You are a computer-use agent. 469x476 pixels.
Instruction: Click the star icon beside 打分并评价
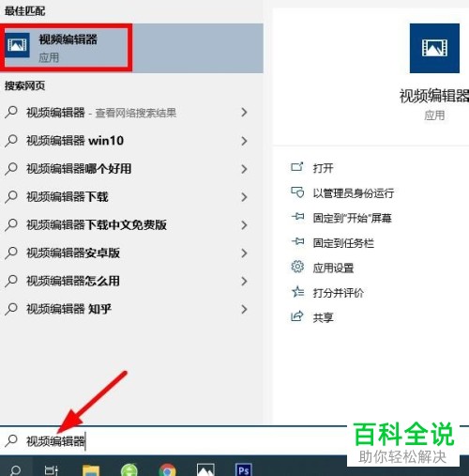coord(297,292)
